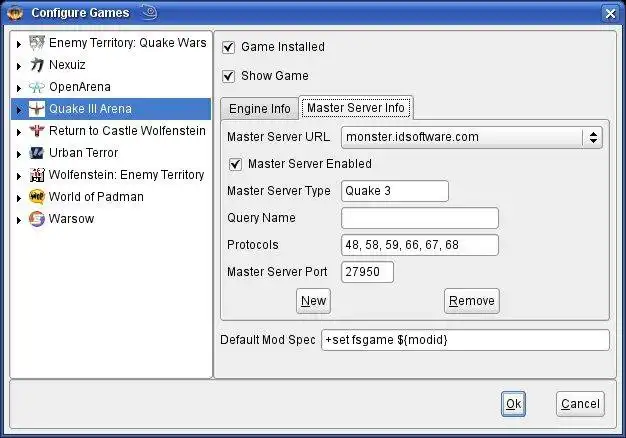The width and height of the screenshot is (626, 438).
Task: Uncheck the Game Installed checkbox
Action: coord(228,47)
